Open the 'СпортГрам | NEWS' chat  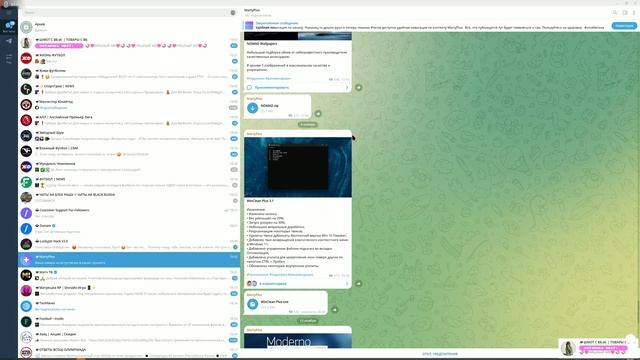tap(129, 89)
